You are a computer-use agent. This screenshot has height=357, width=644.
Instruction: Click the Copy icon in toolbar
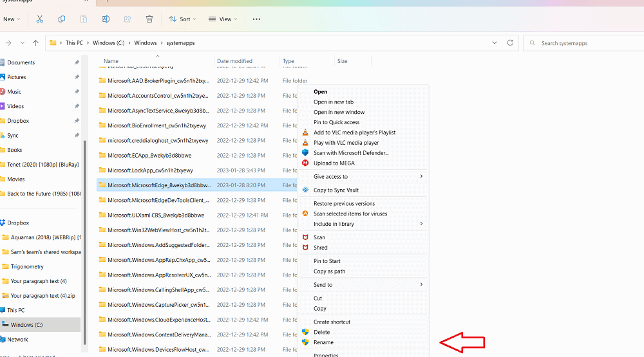tap(62, 19)
